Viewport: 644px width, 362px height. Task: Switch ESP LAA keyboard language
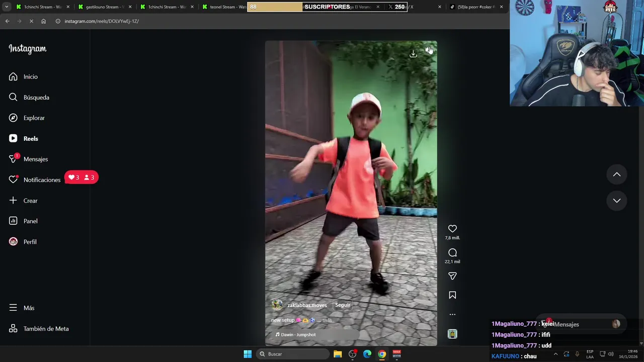click(x=590, y=354)
